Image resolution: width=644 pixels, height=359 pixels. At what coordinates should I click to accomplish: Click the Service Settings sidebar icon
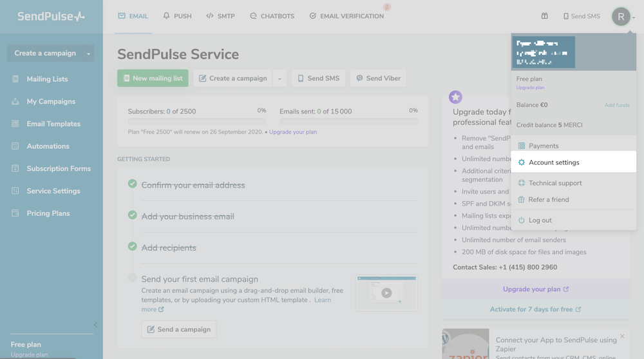click(15, 191)
